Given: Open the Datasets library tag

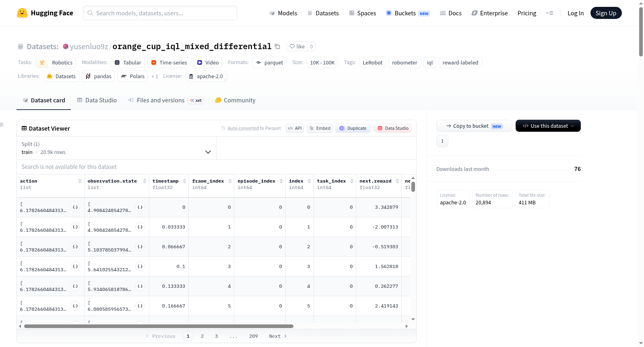Looking at the screenshot, I should tap(61, 76).
